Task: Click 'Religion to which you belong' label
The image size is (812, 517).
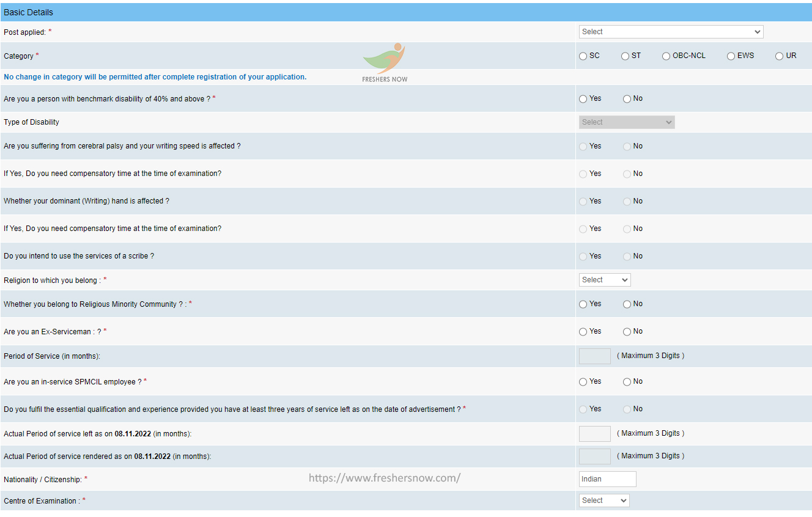Action: pyautogui.click(x=52, y=280)
